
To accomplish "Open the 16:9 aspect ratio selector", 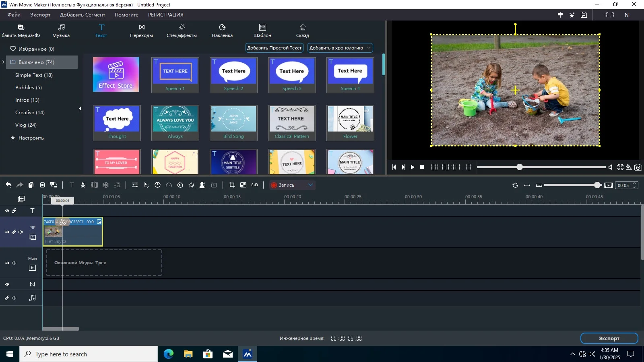I will coord(609,15).
